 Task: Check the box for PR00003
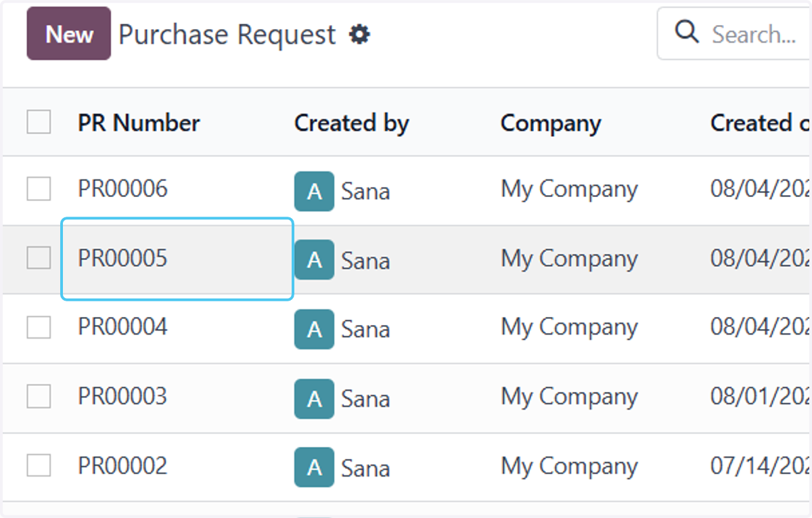point(39,396)
